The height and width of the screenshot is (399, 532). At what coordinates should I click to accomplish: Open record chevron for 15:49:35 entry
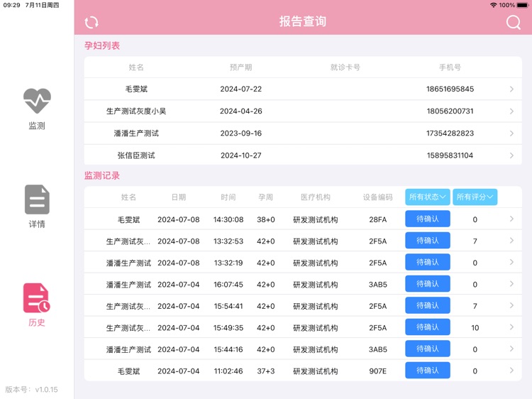pos(511,327)
